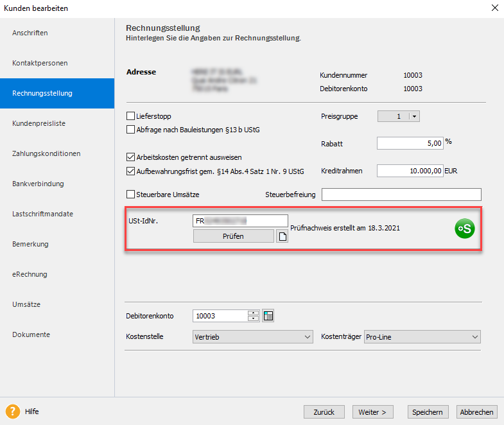Click into the Rabatt input field
The image size is (504, 425).
[410, 144]
